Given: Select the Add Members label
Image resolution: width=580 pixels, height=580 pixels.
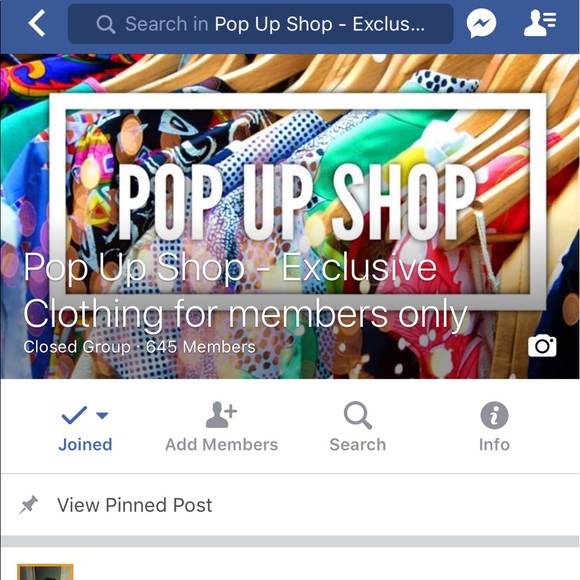Looking at the screenshot, I should coord(221,444).
